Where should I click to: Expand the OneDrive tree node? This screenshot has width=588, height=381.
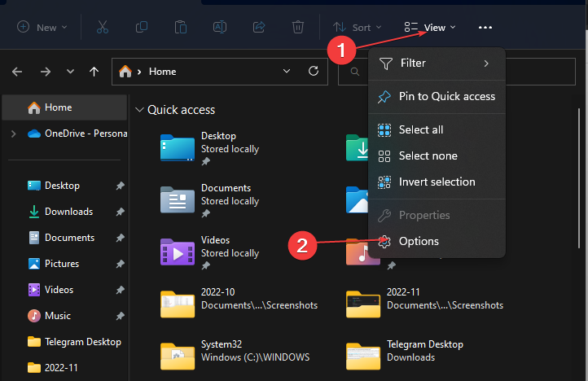[14, 134]
